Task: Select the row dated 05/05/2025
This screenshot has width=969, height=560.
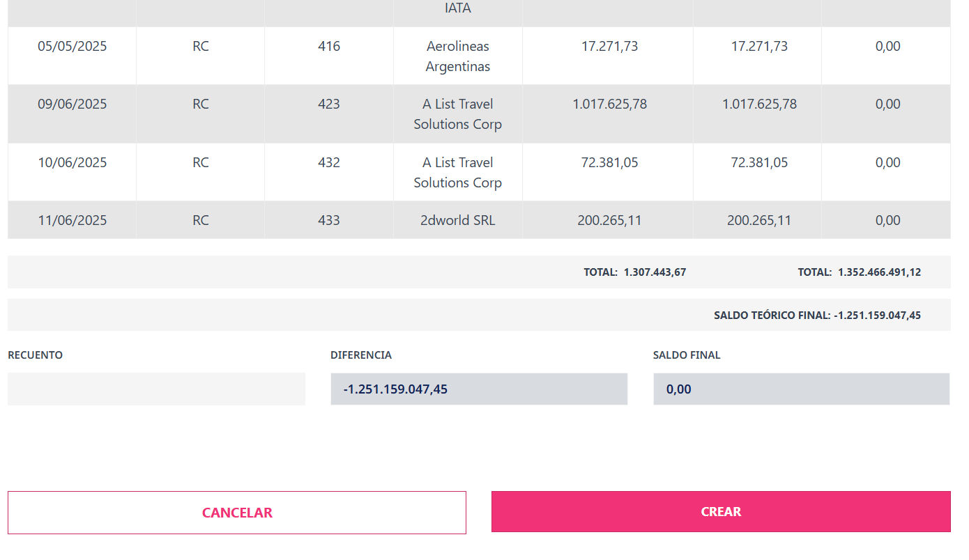Action: coord(479,56)
